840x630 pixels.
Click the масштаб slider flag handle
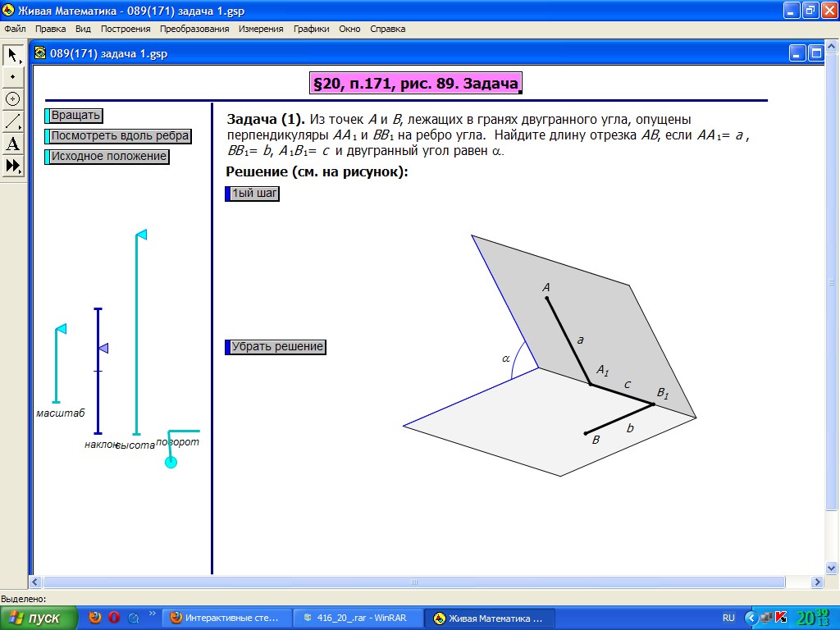click(61, 330)
